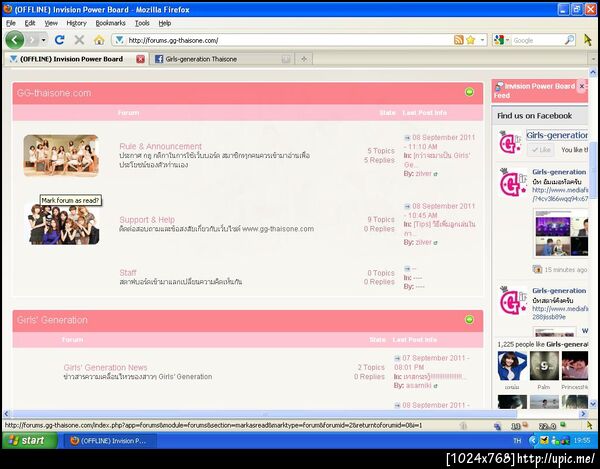The height and width of the screenshot is (469, 600).
Task: Open the Tools menu
Action: tap(142, 23)
